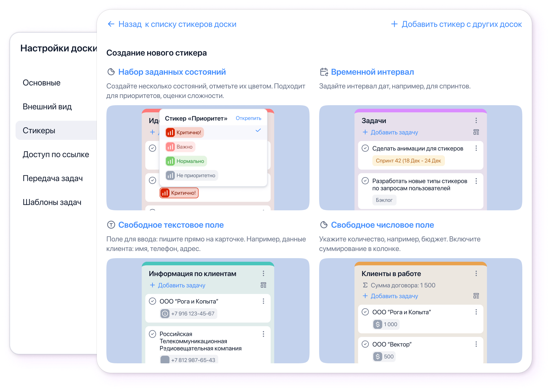This screenshot has height=392, width=551.
Task: Click the back arrow to sticker list
Action: click(x=111, y=24)
